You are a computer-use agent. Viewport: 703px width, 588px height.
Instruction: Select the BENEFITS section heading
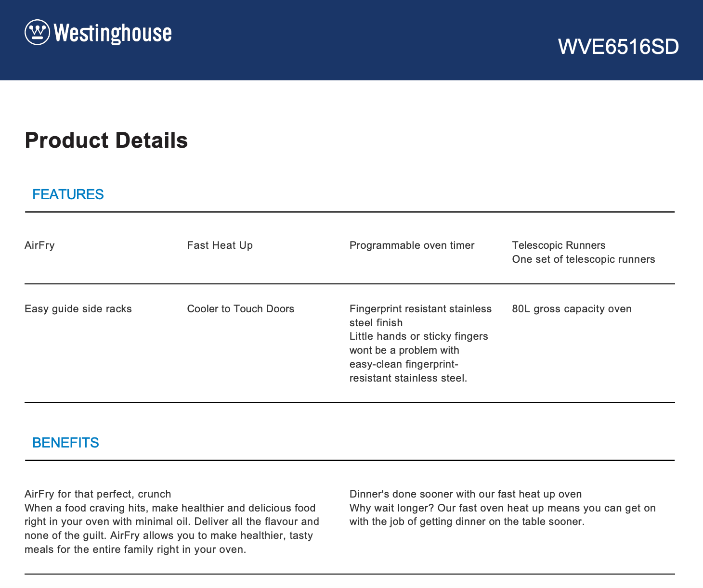click(65, 443)
